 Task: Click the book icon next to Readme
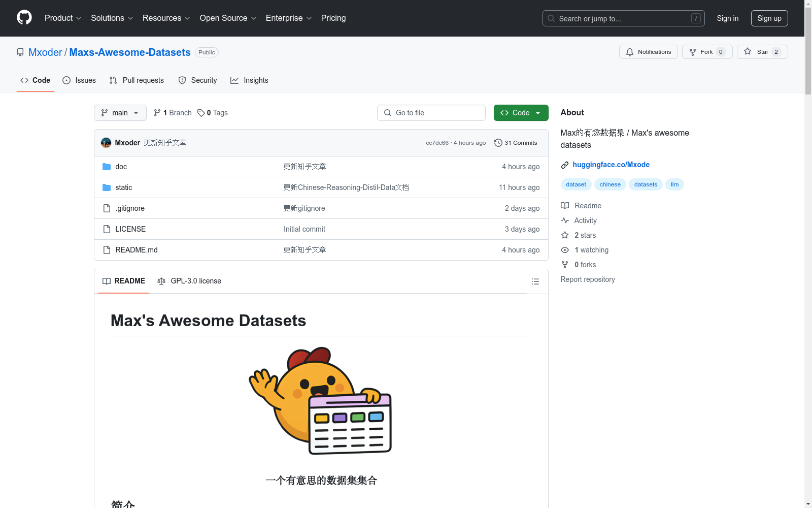[x=565, y=206]
